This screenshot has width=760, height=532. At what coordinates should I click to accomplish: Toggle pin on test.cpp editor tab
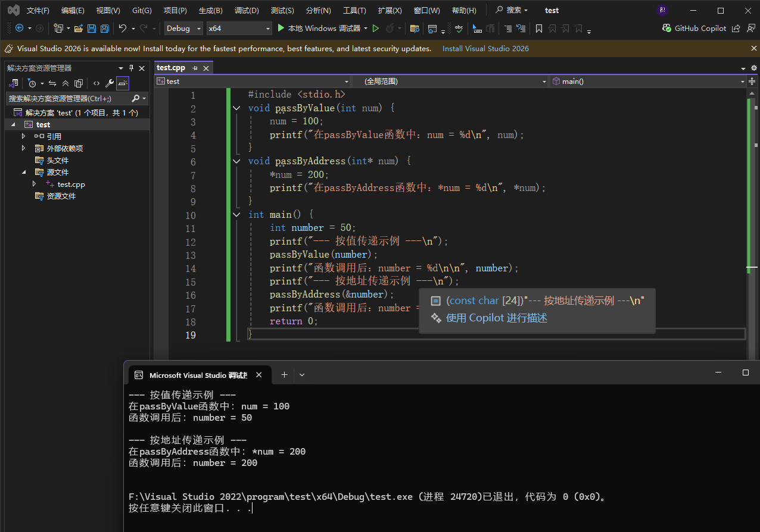(x=195, y=68)
